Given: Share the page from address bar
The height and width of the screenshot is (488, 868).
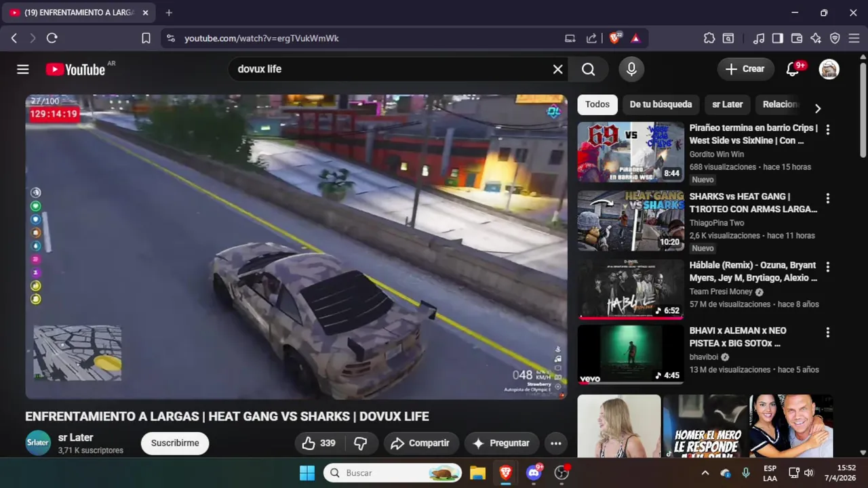Looking at the screenshot, I should 591,39.
